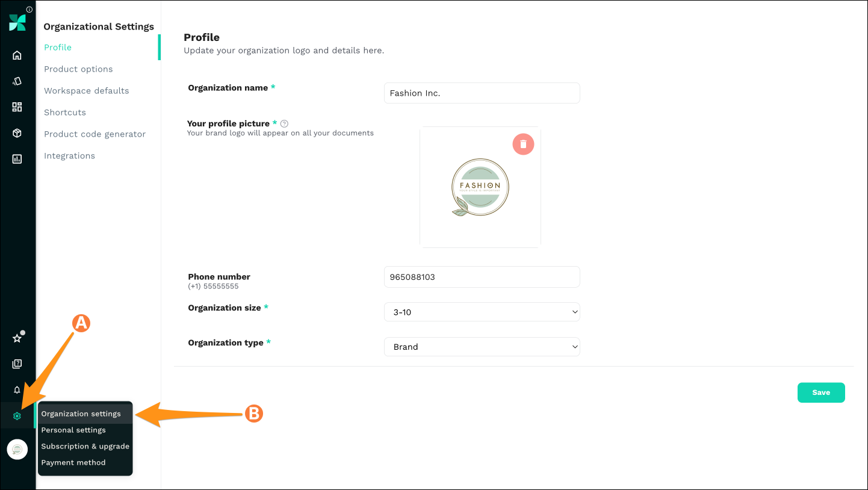The height and width of the screenshot is (490, 868).
Task: Open the Organization type dropdown
Action: [482, 347]
